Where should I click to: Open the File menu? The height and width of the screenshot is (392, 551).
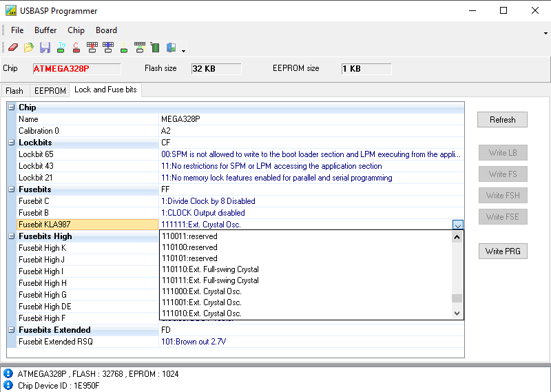pyautogui.click(x=17, y=30)
